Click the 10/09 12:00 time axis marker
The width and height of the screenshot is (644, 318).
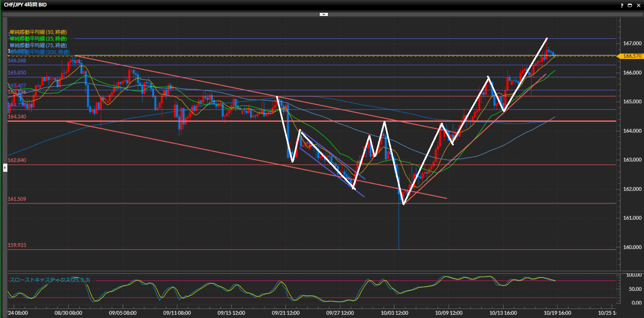click(x=448, y=313)
